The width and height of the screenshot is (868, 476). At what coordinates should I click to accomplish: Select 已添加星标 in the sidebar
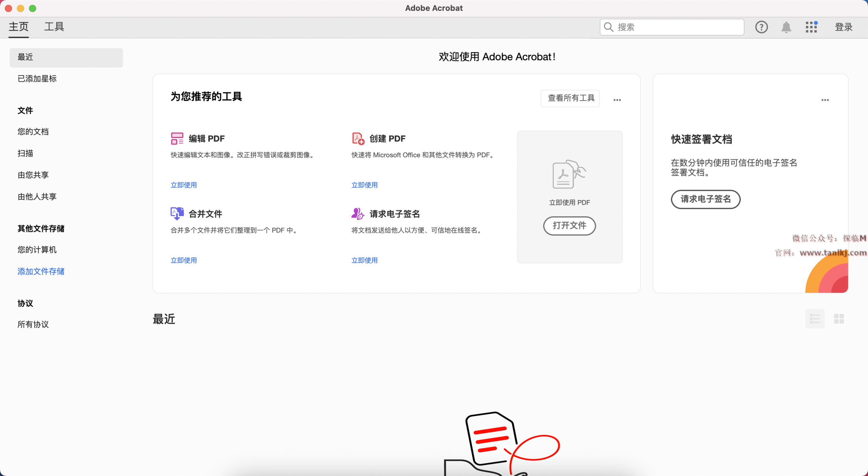(37, 79)
